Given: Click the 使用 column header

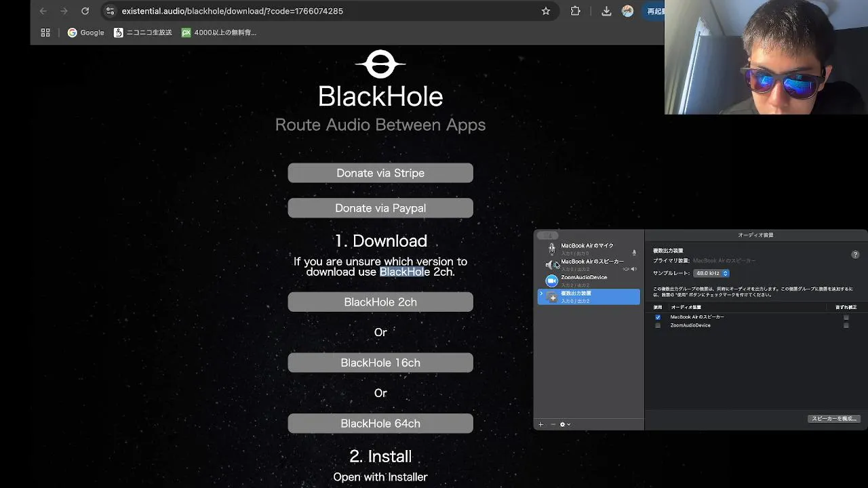Looking at the screenshot, I should click(x=657, y=308).
